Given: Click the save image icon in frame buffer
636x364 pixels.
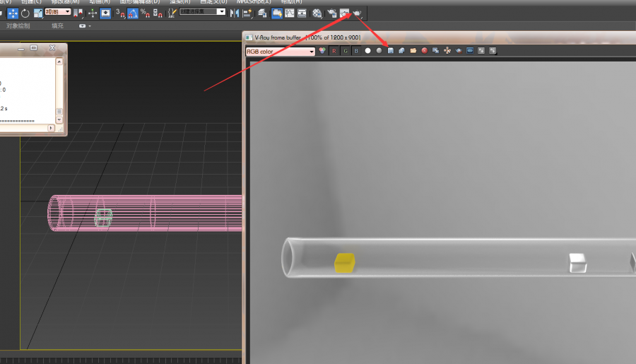Looking at the screenshot, I should click(391, 51).
